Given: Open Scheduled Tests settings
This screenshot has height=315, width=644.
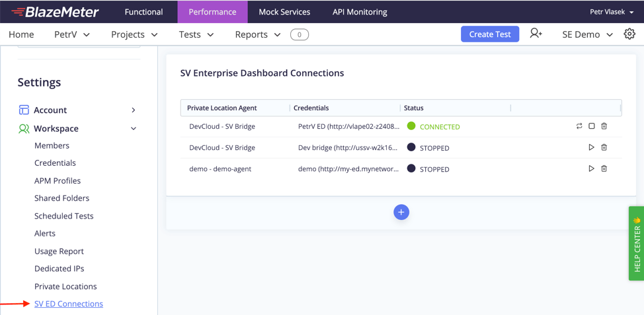Looking at the screenshot, I should tap(64, 216).
